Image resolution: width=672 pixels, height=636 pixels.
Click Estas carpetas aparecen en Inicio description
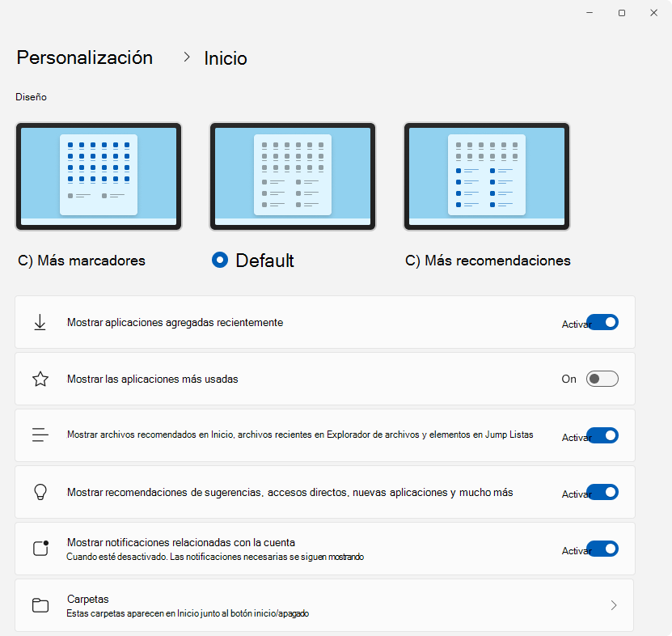pos(188,613)
